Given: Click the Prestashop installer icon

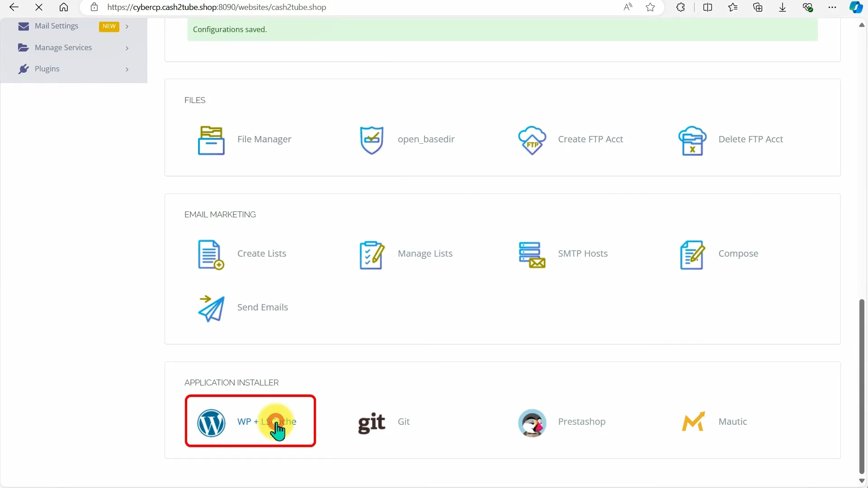Looking at the screenshot, I should point(532,423).
